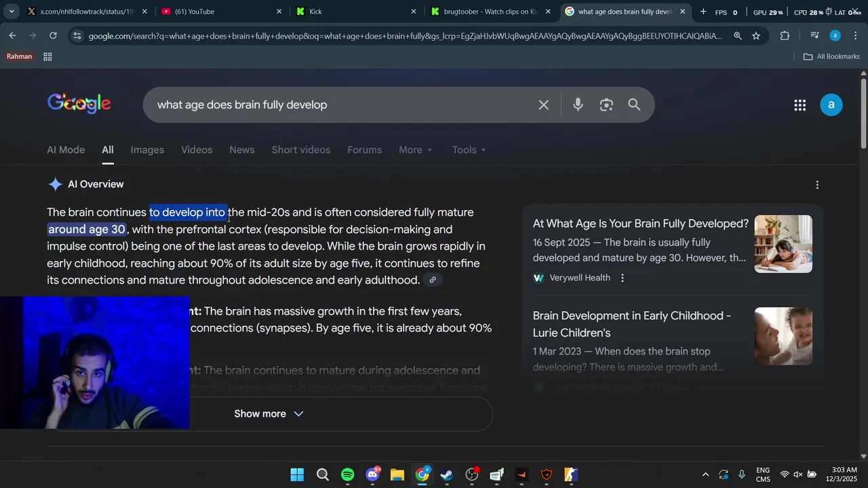The image size is (868, 488).
Task: Expand AI Overview with Show more
Action: [x=269, y=413]
